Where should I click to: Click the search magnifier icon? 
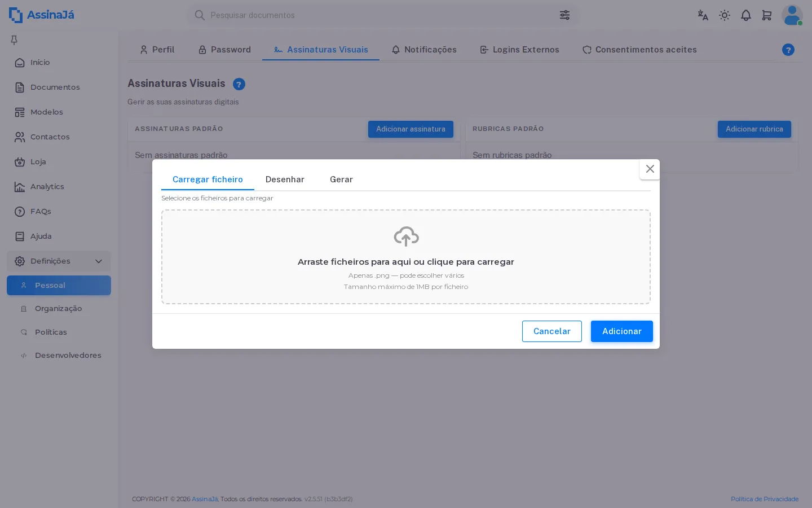(200, 15)
